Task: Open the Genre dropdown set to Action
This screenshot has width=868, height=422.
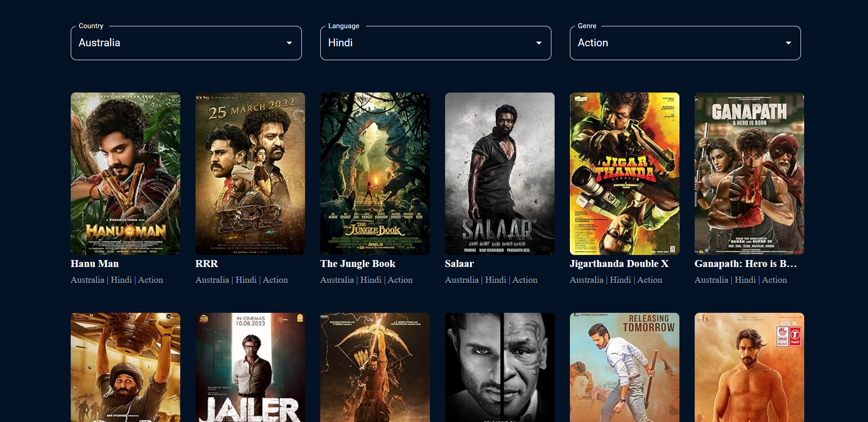Action: 685,43
